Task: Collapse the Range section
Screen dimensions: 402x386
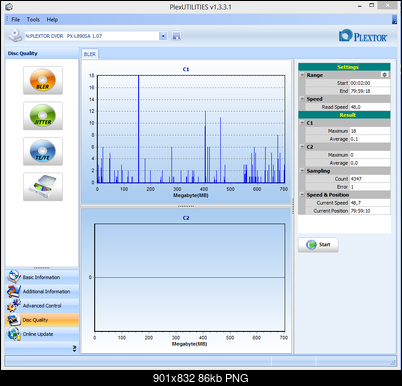Action: [x=302, y=75]
